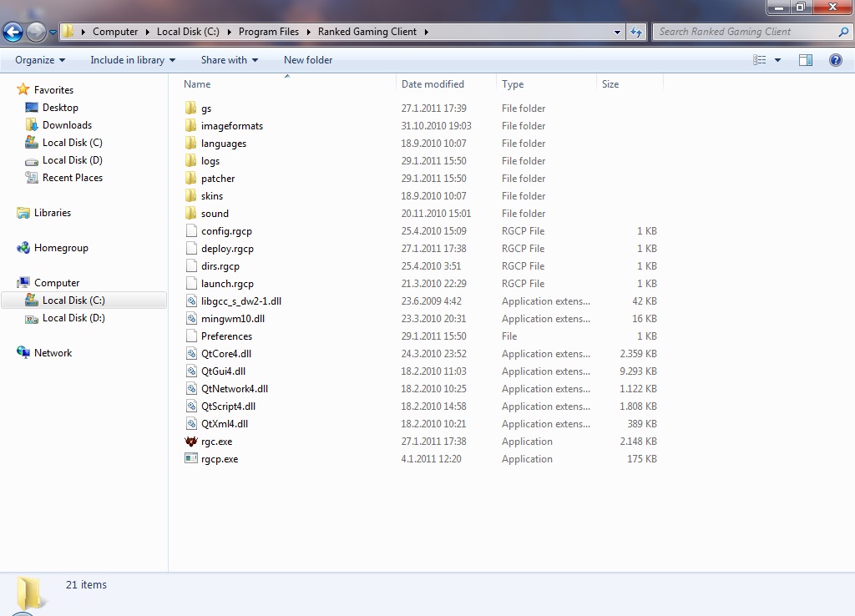
Task: Click the Back navigation arrow button
Action: pos(13,33)
